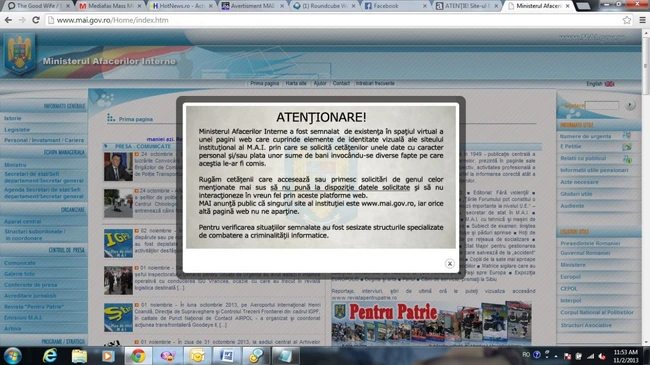Open the Comunicate link in Centrul de presa

click(x=20, y=263)
